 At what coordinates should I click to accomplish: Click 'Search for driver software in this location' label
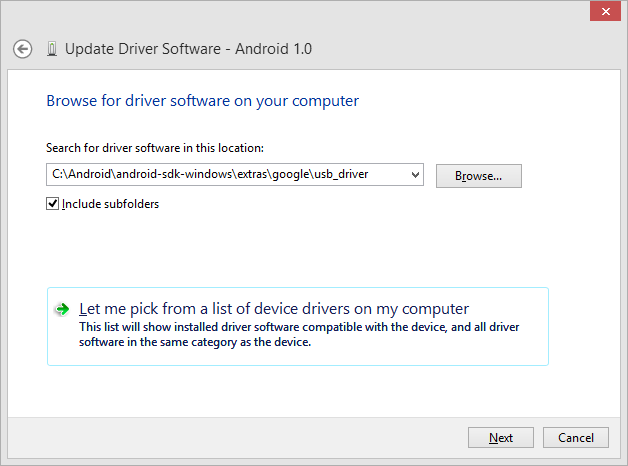[x=154, y=148]
